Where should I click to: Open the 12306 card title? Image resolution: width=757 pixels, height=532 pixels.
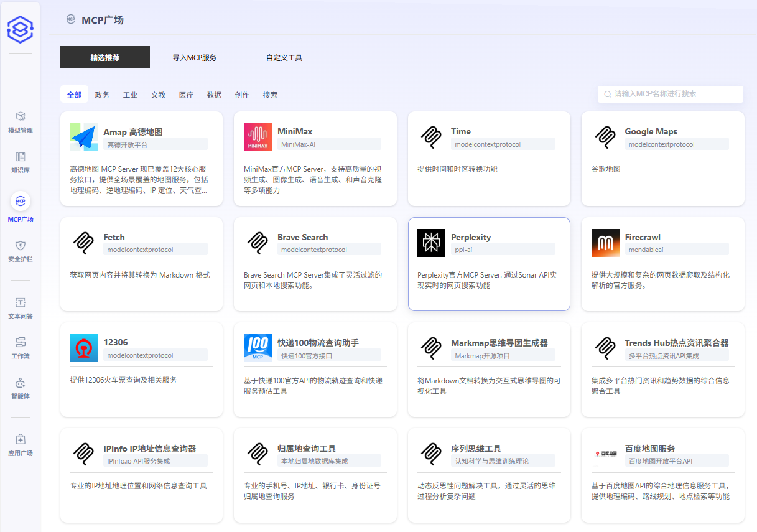[x=116, y=343]
